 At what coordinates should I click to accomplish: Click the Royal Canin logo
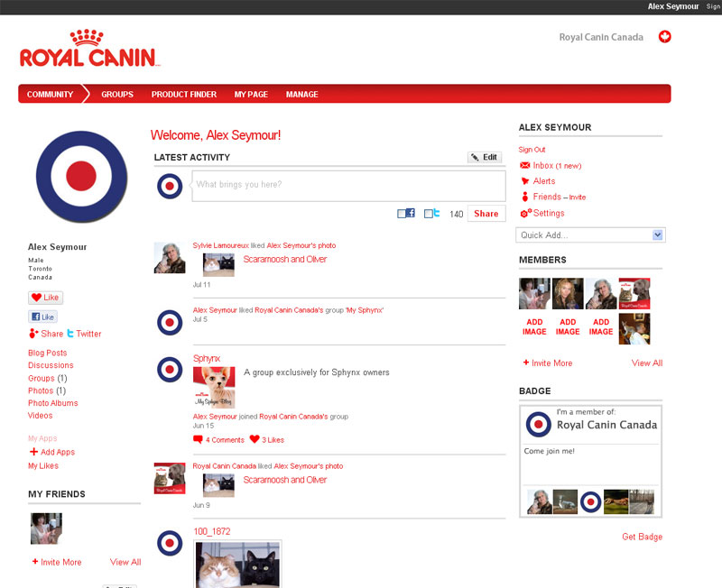(x=88, y=50)
